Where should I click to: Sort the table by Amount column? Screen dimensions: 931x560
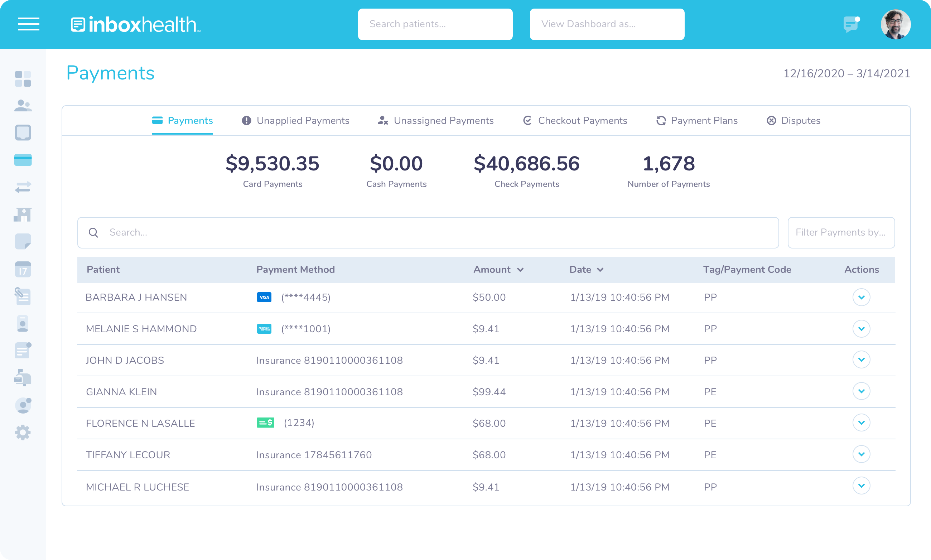(x=498, y=269)
